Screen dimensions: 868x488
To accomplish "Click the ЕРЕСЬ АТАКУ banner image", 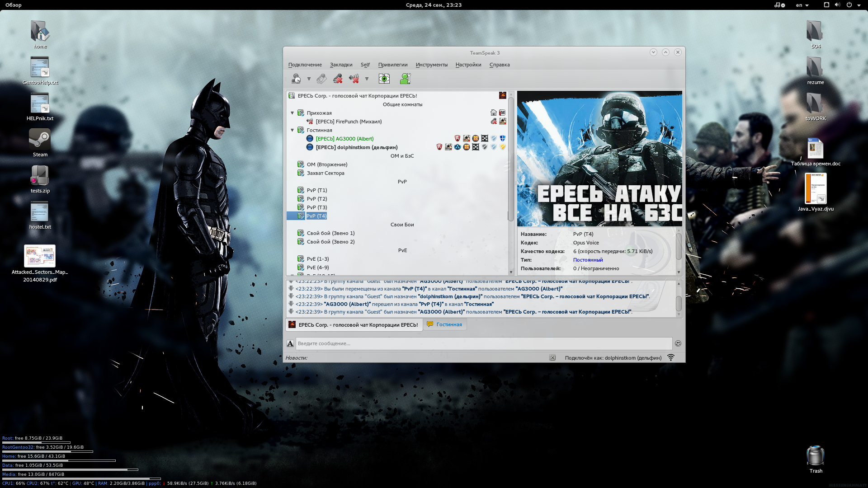I will (599, 159).
